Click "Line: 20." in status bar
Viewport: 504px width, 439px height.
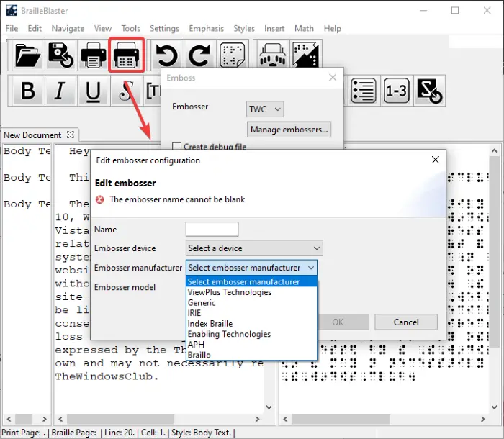pos(120,433)
